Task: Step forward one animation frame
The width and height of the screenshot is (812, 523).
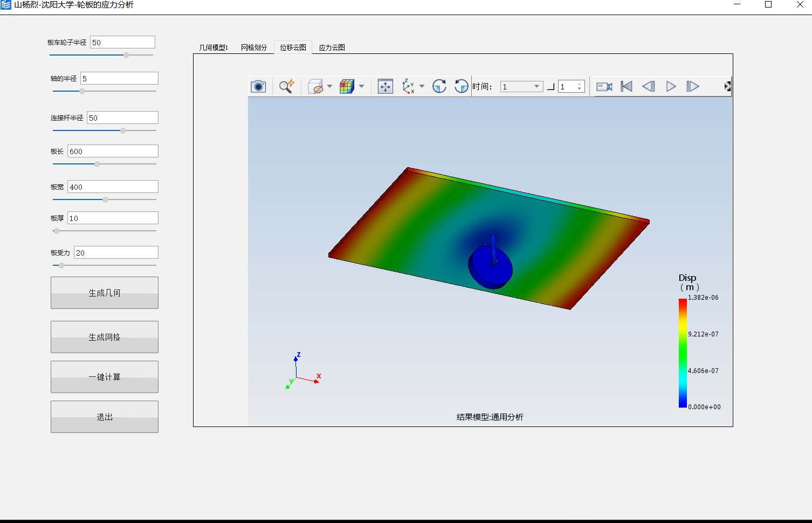Action: pyautogui.click(x=693, y=86)
